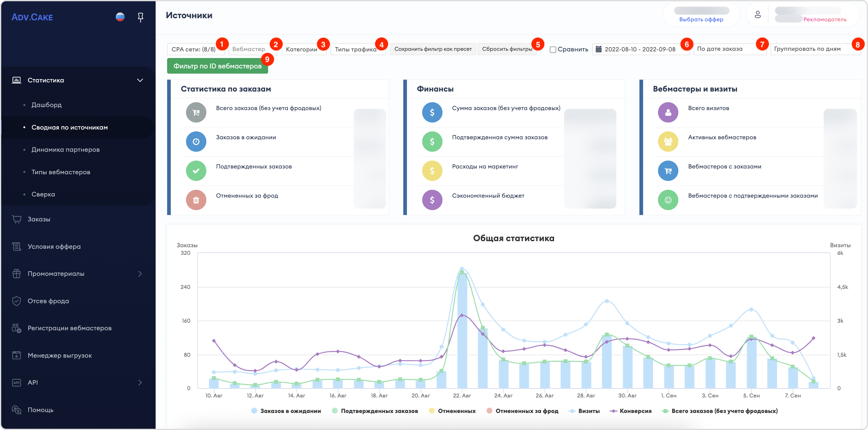
Task: Open Типы вебмастеров page
Action: pos(61,172)
